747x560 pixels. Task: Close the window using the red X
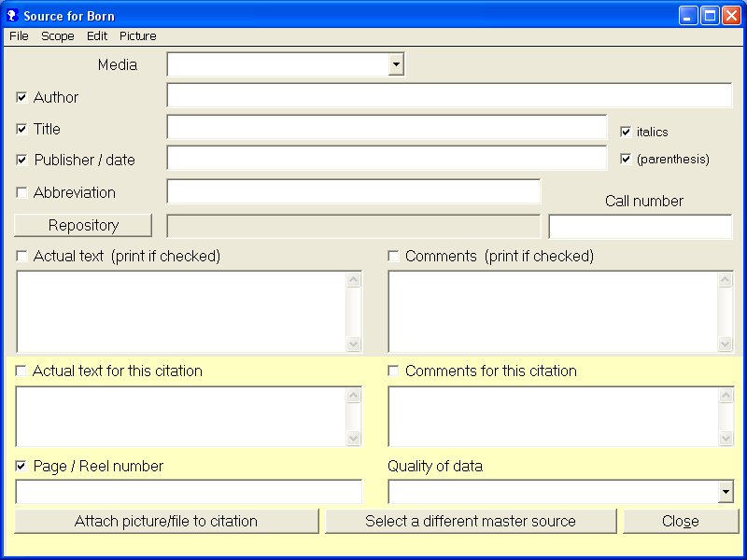(731, 16)
